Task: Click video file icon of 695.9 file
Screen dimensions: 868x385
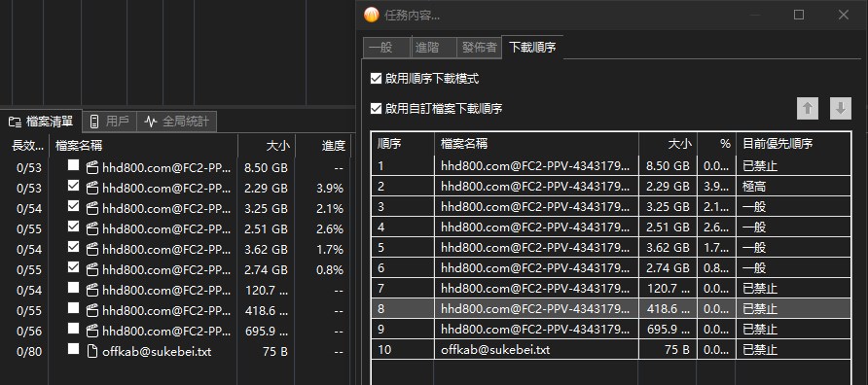Action: coord(92,331)
